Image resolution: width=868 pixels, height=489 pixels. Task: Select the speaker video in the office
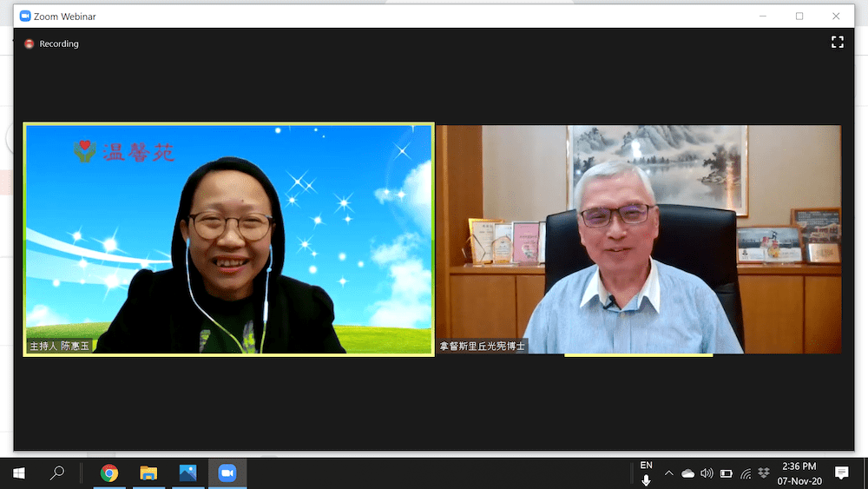coord(639,239)
